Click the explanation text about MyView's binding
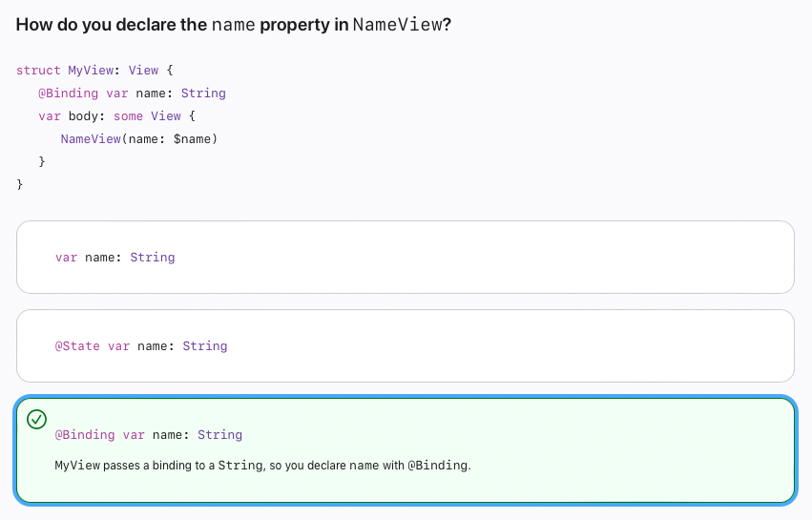The height and width of the screenshot is (520, 812). coord(262,466)
